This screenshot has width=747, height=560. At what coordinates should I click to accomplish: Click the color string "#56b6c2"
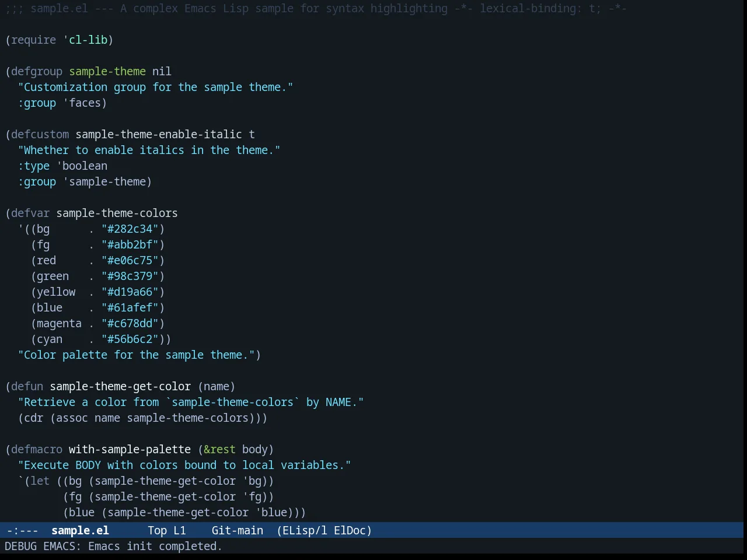130,339
